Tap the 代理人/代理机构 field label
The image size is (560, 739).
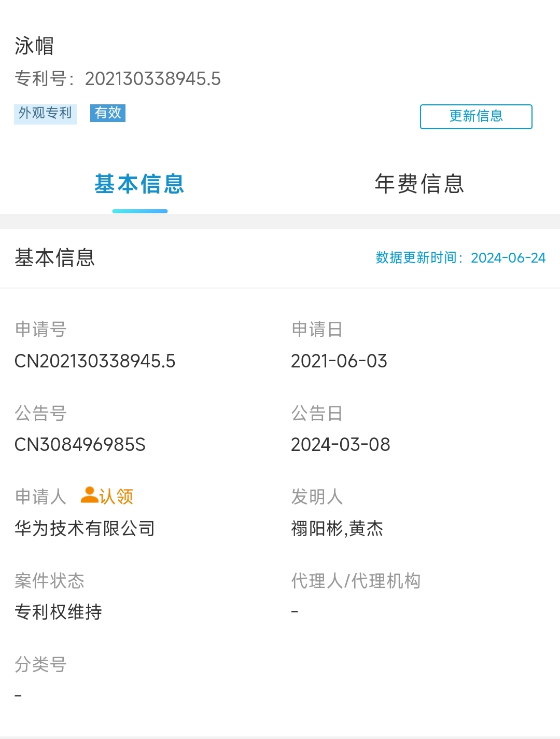click(x=356, y=581)
